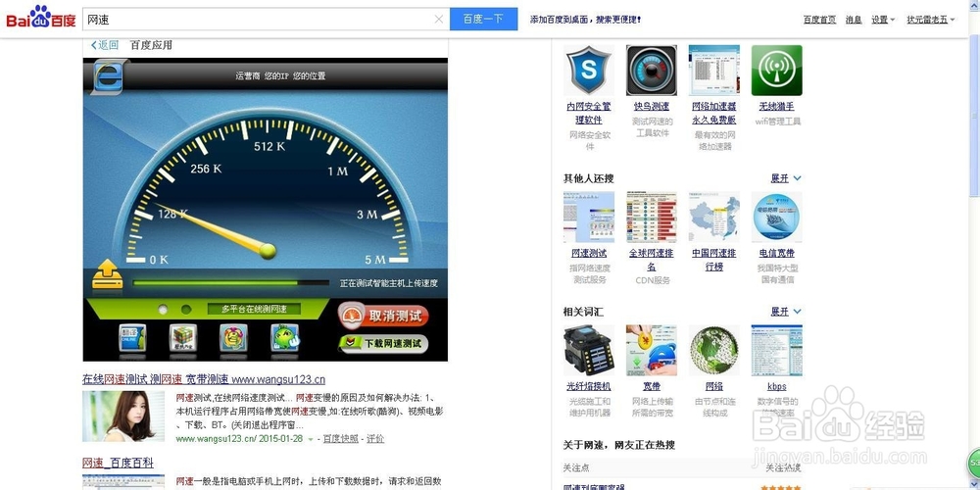
Task: Open the 在线网速测试 wangsu123.cn result title
Action: [x=204, y=379]
